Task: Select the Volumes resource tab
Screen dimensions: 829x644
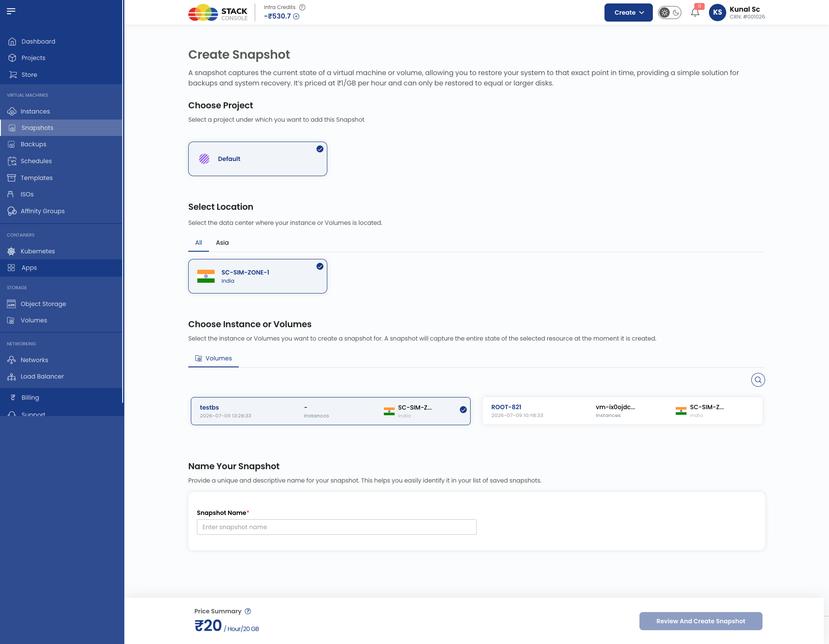Action: coord(213,358)
